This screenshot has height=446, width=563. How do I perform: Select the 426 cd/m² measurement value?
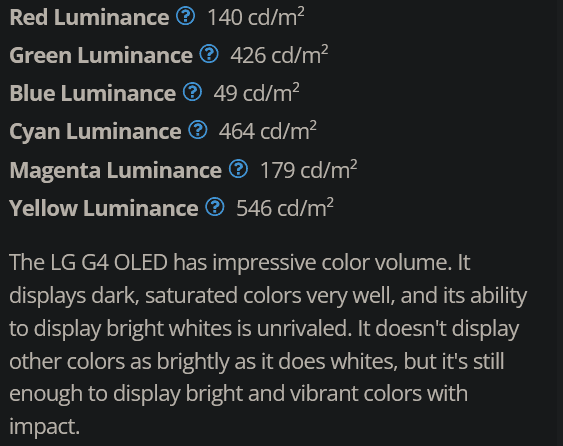point(279,55)
